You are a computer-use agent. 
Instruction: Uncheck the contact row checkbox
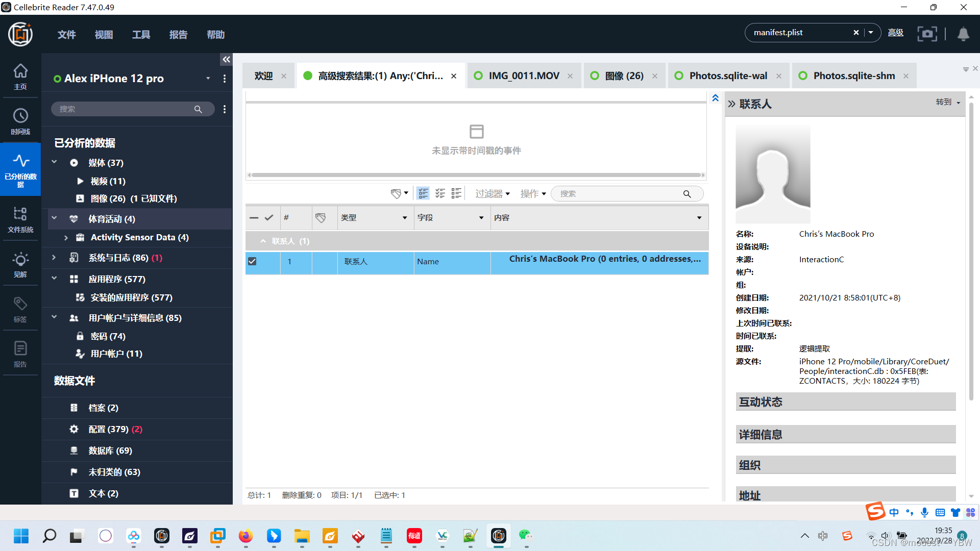pos(252,262)
